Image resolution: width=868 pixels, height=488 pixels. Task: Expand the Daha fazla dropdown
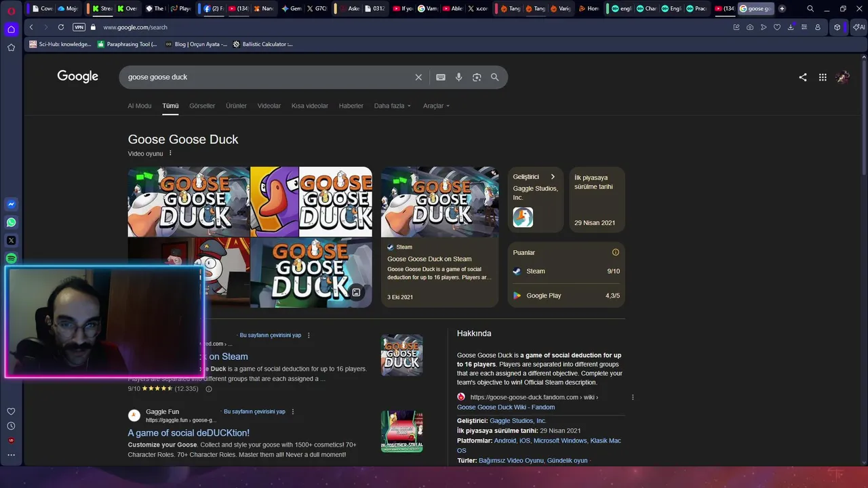tap(393, 106)
